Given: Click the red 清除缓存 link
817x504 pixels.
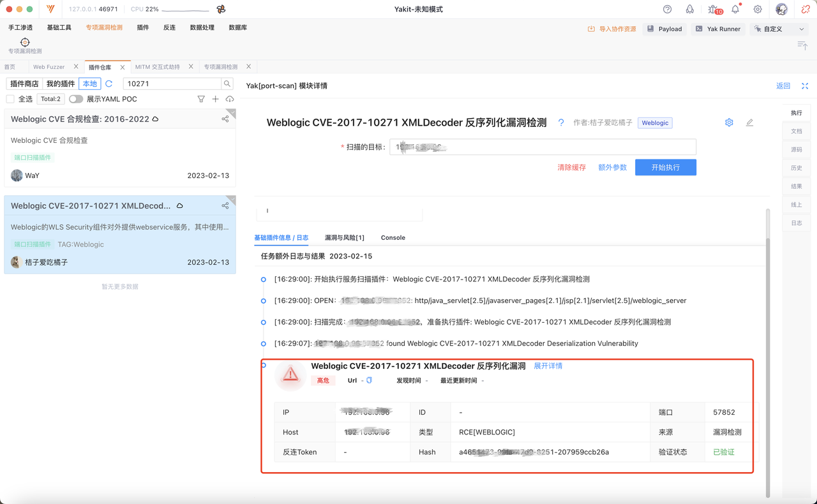Looking at the screenshot, I should click(x=572, y=167).
